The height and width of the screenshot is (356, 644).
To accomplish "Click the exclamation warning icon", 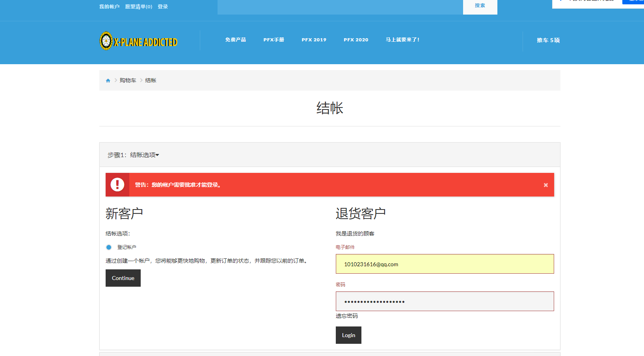I will (117, 185).
